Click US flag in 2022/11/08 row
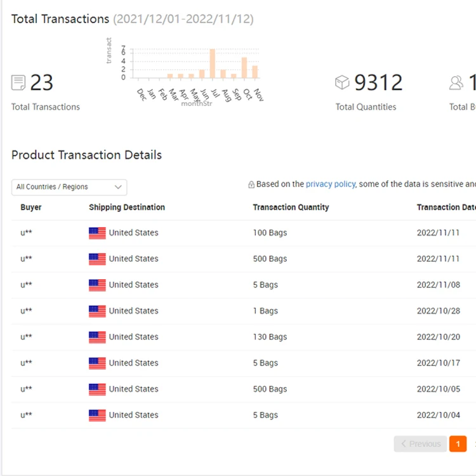 tap(97, 285)
